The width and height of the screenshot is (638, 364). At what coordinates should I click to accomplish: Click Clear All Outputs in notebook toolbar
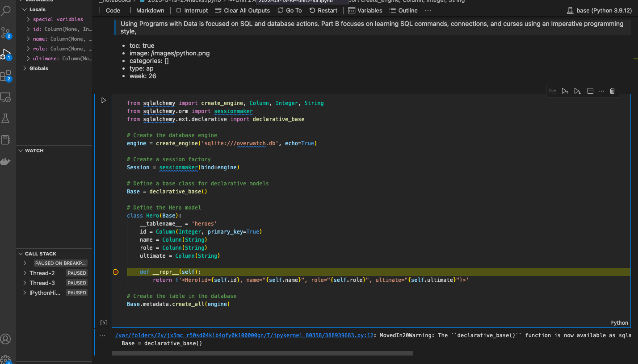pyautogui.click(x=242, y=10)
